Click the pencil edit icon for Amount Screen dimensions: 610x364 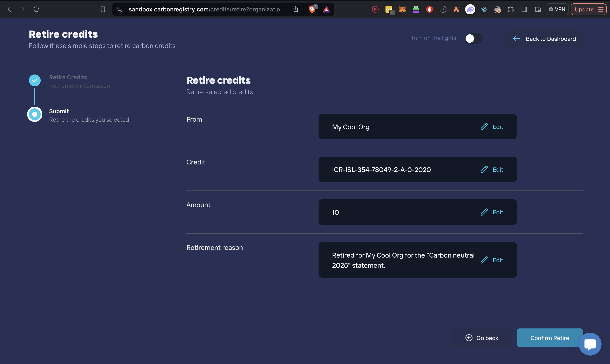click(x=484, y=212)
